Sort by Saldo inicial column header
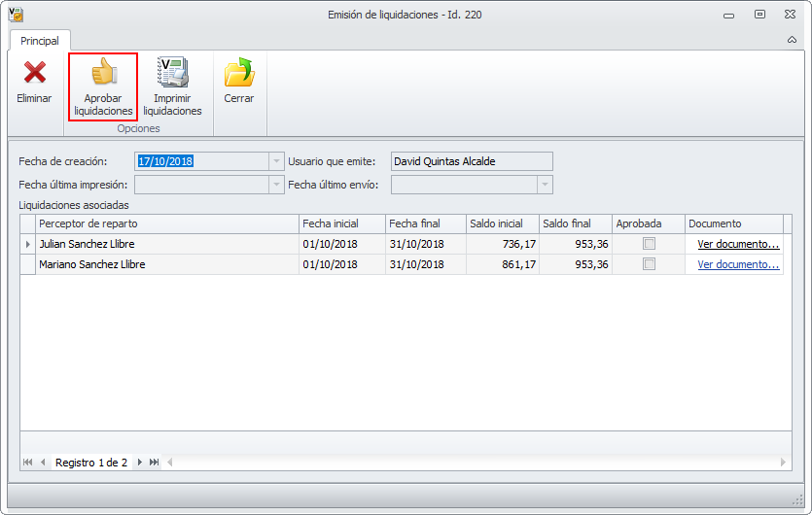 503,223
